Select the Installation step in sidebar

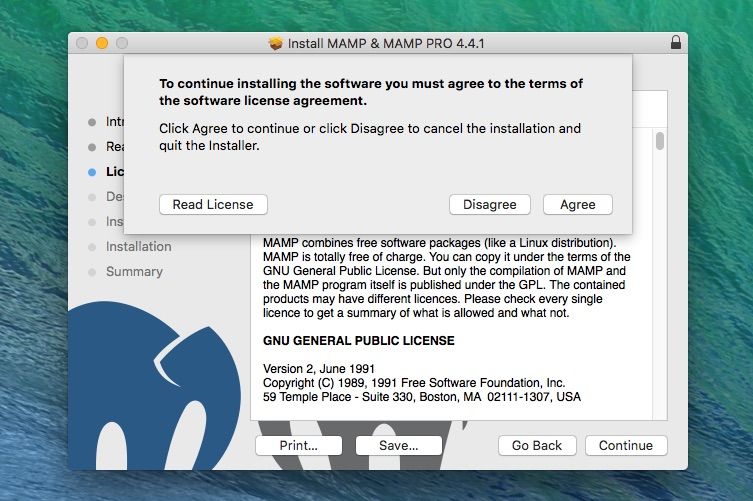[x=139, y=246]
